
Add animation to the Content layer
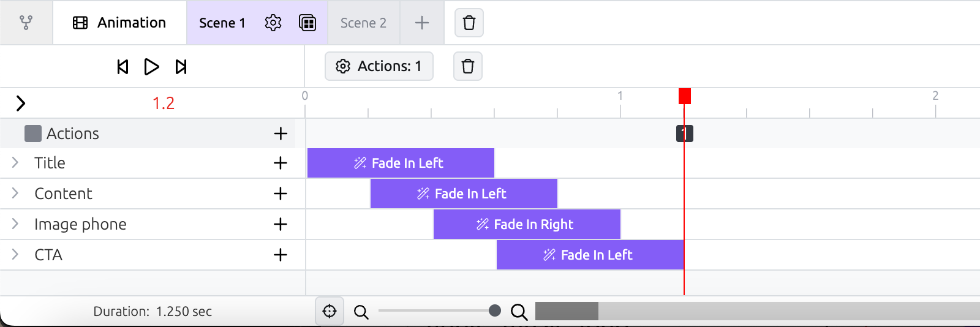coord(281,194)
